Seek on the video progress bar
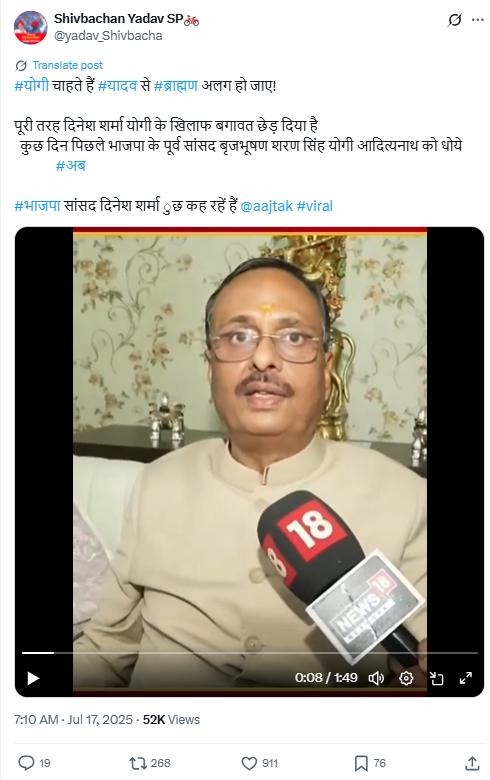 coord(250,653)
